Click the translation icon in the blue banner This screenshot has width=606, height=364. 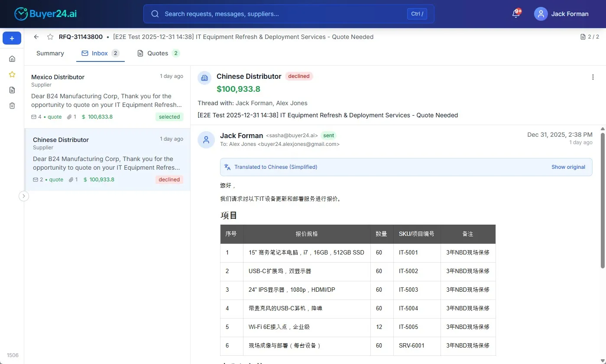click(x=227, y=167)
